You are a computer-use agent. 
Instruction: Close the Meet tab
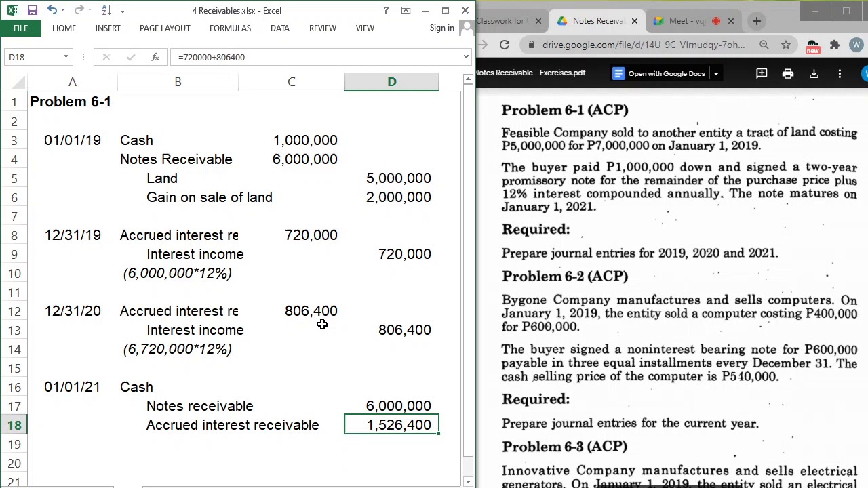pos(731,21)
